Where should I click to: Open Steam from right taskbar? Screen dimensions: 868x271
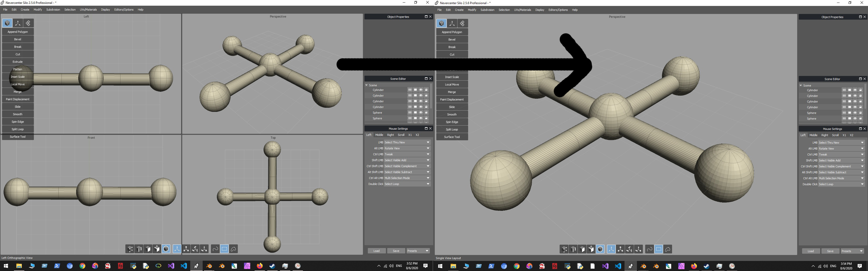[706, 266]
